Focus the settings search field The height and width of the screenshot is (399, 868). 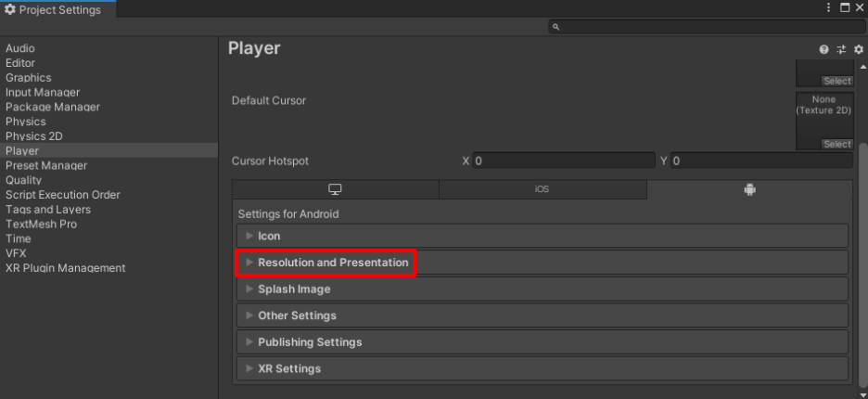pyautogui.click(x=707, y=27)
